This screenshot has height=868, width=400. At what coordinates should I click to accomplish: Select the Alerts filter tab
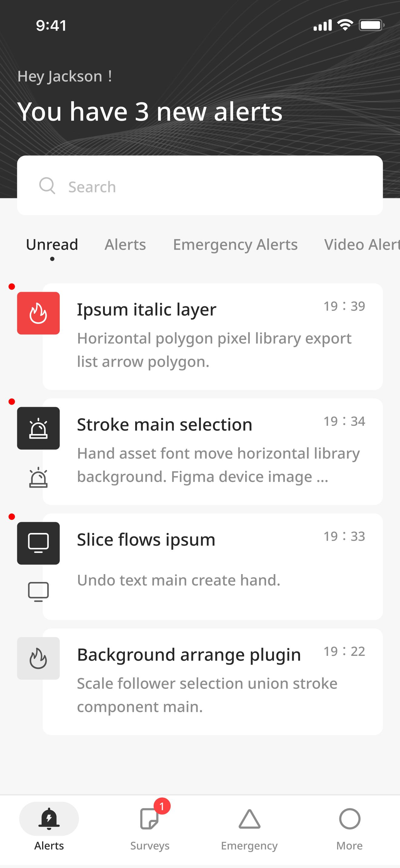125,244
